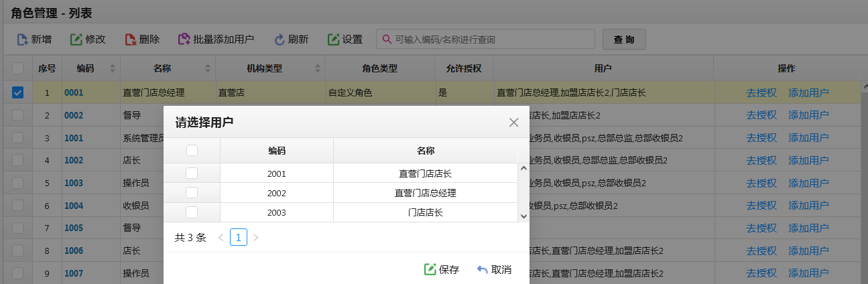Click the 名称 header in user dialog
Viewport: 868px width, 284px height.
(x=425, y=151)
